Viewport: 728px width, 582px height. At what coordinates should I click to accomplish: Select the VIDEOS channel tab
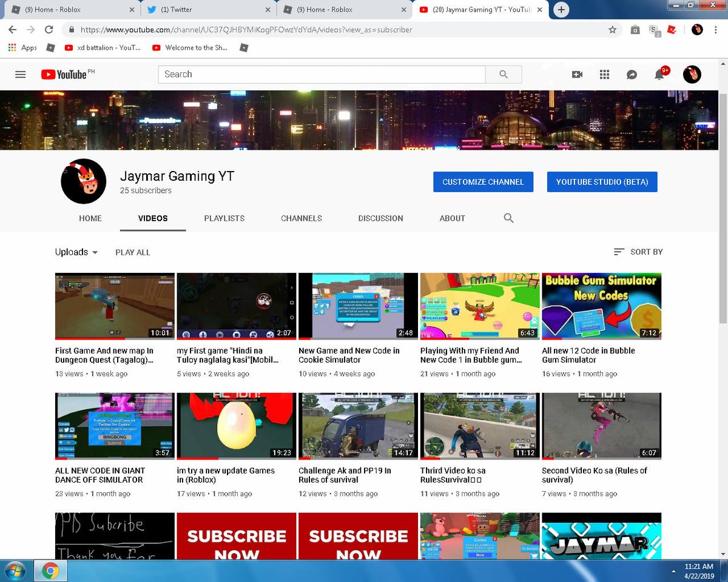[153, 218]
